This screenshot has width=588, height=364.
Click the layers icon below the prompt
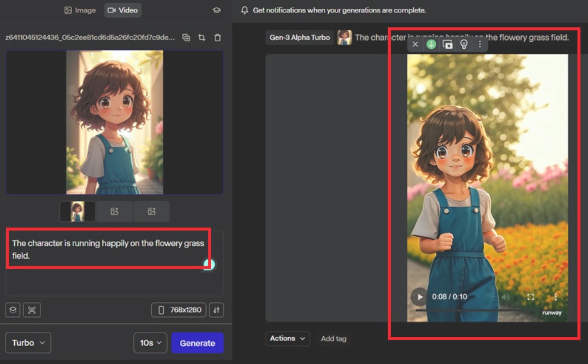click(x=13, y=310)
